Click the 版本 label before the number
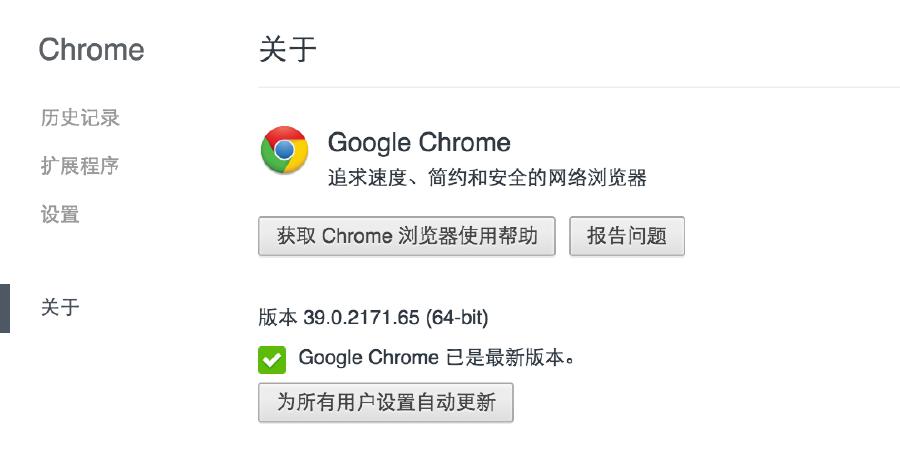This screenshot has width=900, height=474. click(x=277, y=318)
